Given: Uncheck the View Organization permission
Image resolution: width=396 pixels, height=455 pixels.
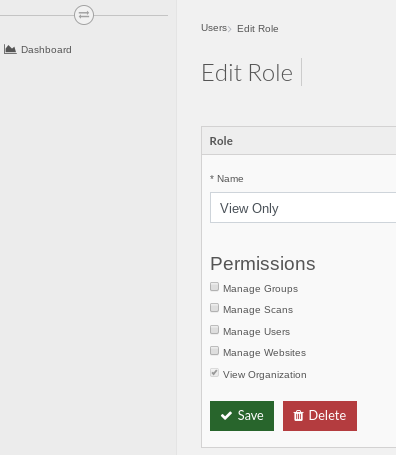Looking at the screenshot, I should pyautogui.click(x=214, y=373).
